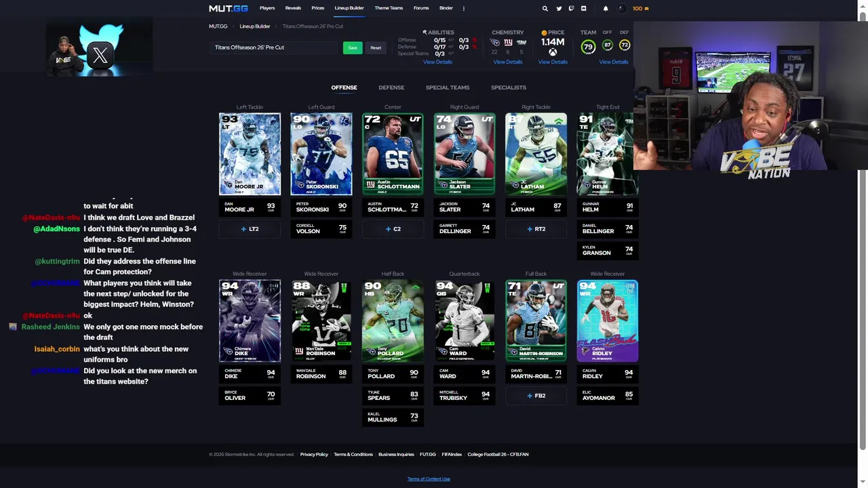
Task: Open Peter Skoronski left guard card
Action: pyautogui.click(x=321, y=154)
